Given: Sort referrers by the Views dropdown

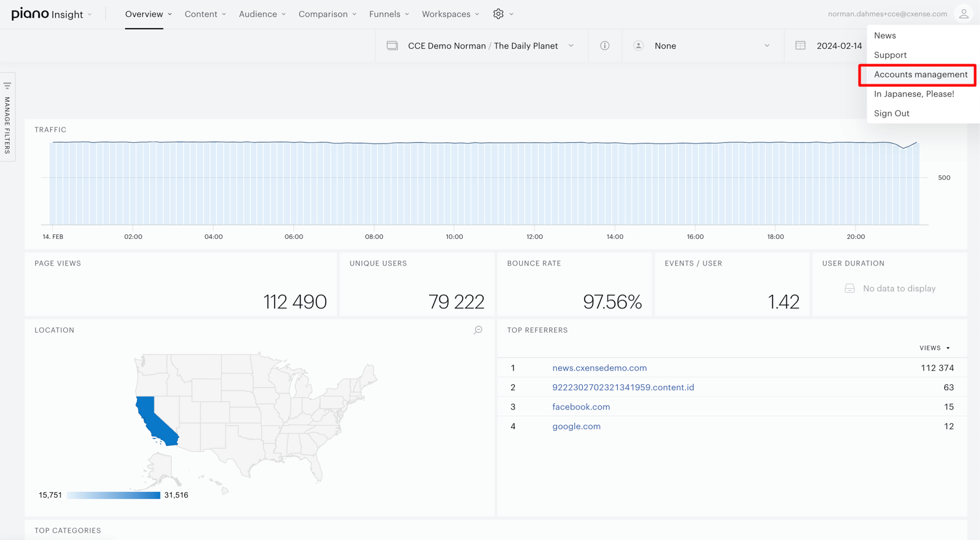Looking at the screenshot, I should pos(935,348).
